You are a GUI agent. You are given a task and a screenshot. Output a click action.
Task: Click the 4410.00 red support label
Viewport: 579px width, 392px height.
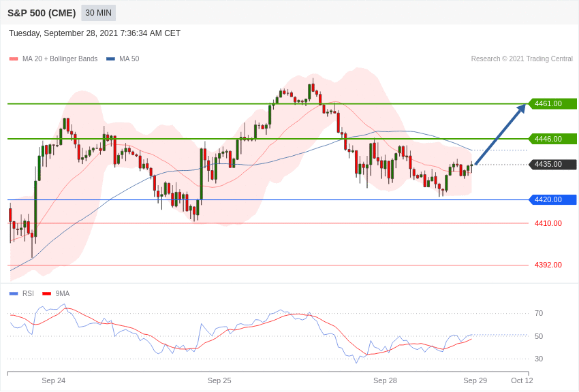[548, 223]
